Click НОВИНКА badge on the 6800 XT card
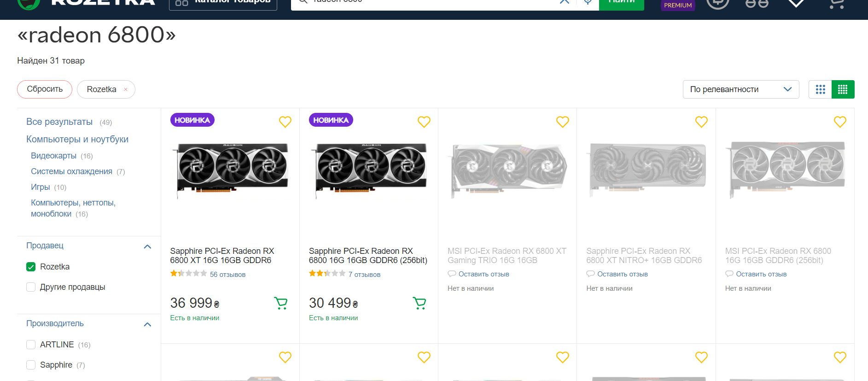Screen dimensions: 868x381 point(192,120)
